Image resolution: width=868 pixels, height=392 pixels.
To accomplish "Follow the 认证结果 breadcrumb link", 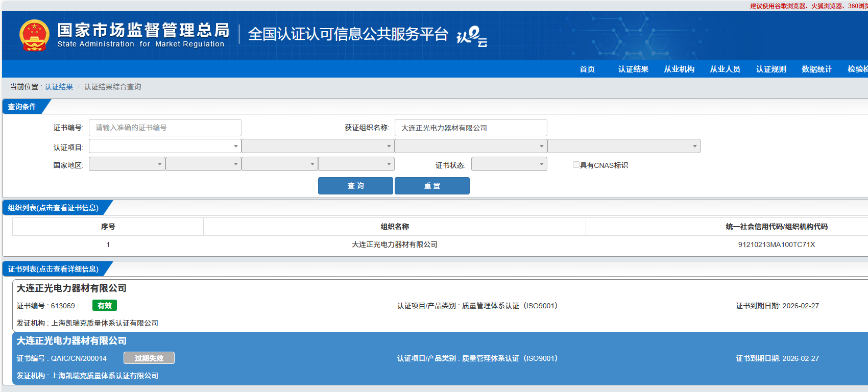I will click(x=59, y=87).
